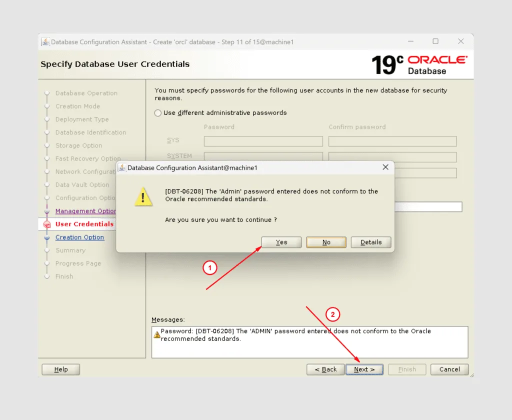
Task: Click the SYS confirm password field
Action: 392,141
